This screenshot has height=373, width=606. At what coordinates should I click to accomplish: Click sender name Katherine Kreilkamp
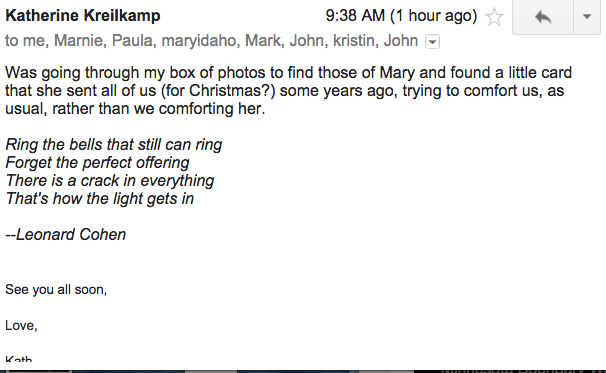point(83,16)
